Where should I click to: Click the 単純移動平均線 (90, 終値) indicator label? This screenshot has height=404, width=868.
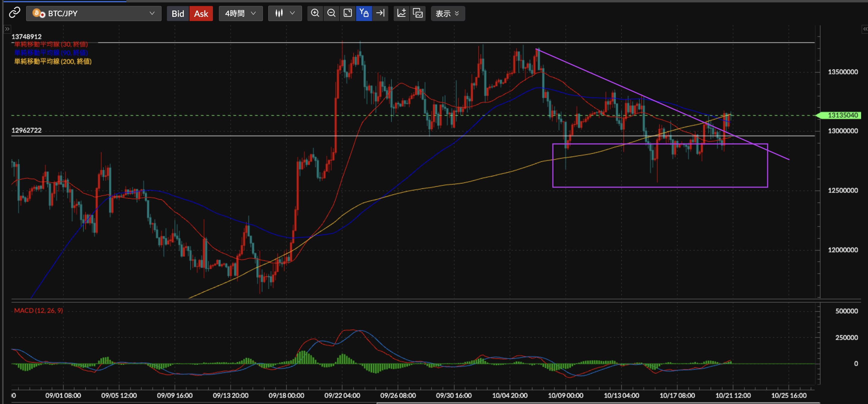point(51,53)
